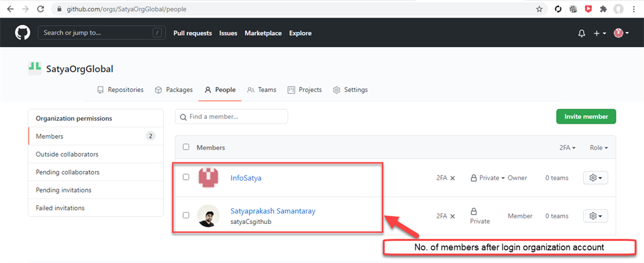Click the Invite member button
644x263 pixels.
coord(586,116)
